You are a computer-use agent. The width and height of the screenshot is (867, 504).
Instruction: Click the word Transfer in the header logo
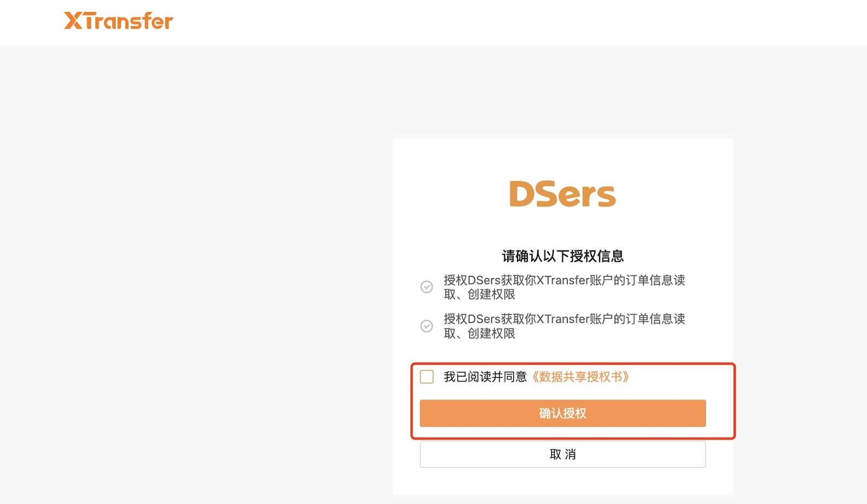tap(128, 21)
